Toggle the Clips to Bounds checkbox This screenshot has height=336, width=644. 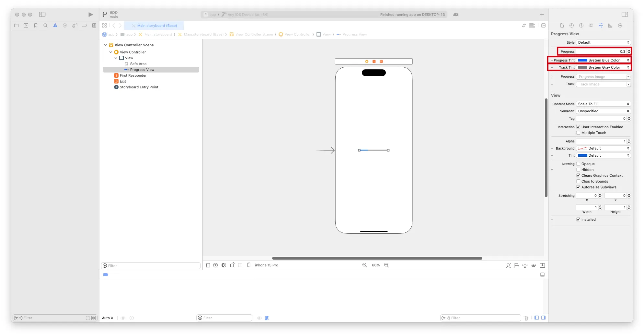[x=578, y=181]
